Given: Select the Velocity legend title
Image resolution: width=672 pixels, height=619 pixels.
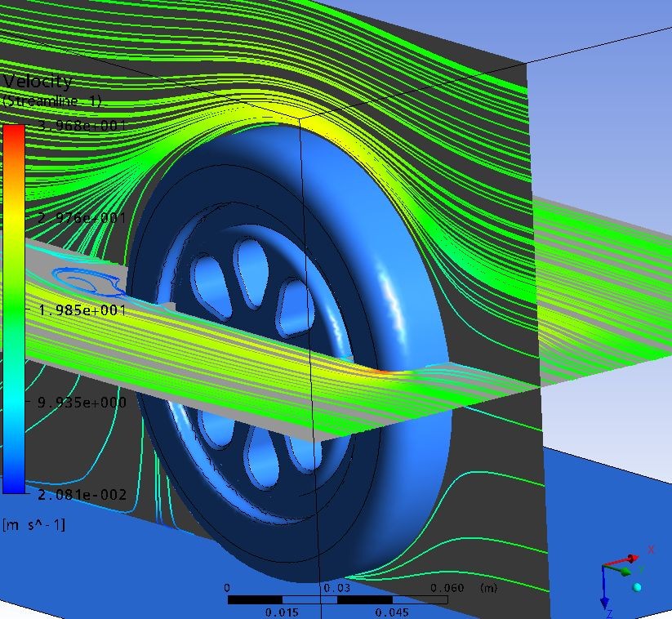Looking at the screenshot, I should (x=38, y=82).
